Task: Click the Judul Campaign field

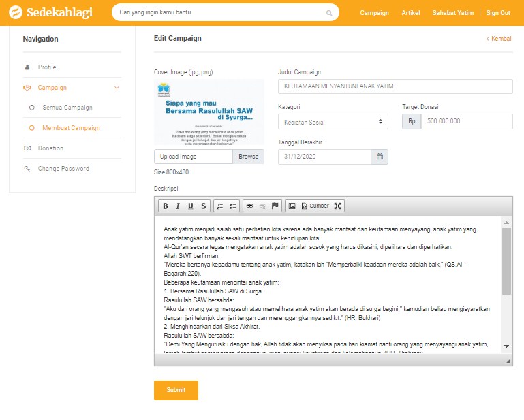Action: (x=395, y=86)
